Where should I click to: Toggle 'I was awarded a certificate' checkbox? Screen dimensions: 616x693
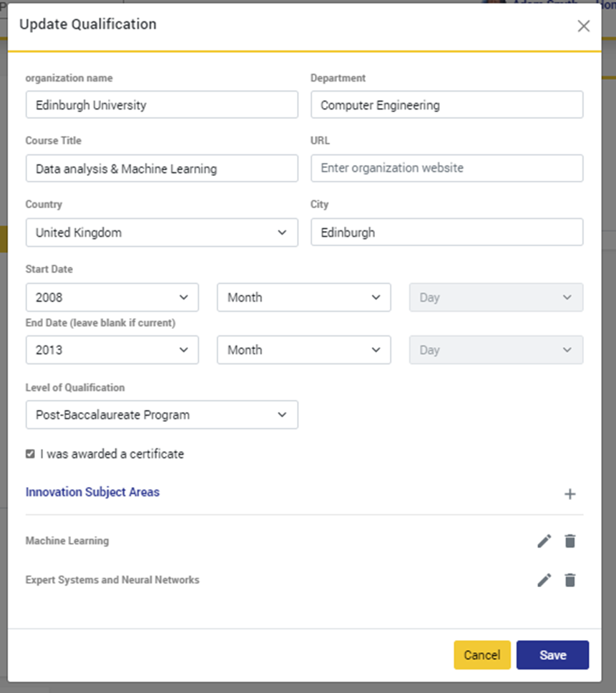[30, 454]
